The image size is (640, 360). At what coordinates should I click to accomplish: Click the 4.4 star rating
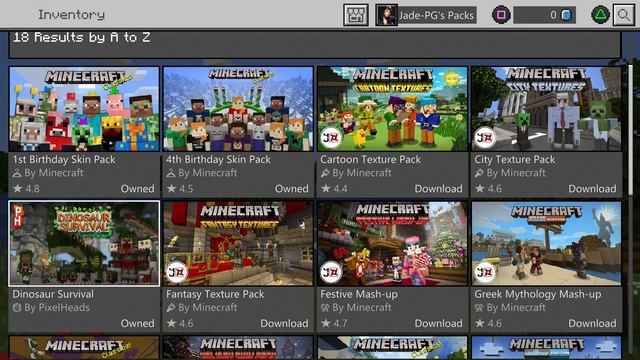pyautogui.click(x=334, y=189)
